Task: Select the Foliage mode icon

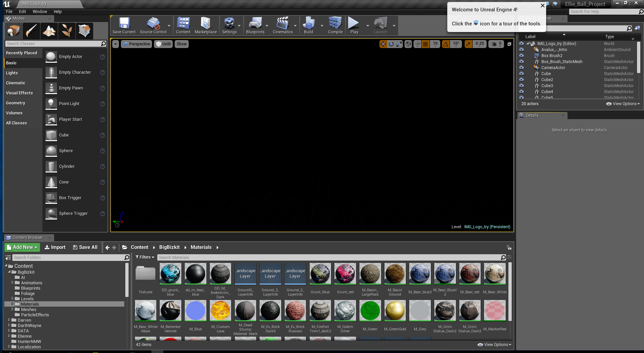Action: (67, 31)
